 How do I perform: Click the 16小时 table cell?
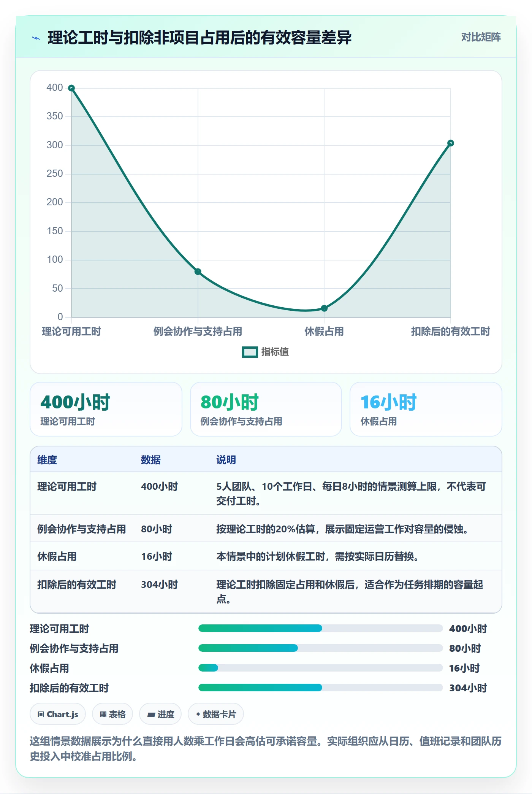click(157, 557)
